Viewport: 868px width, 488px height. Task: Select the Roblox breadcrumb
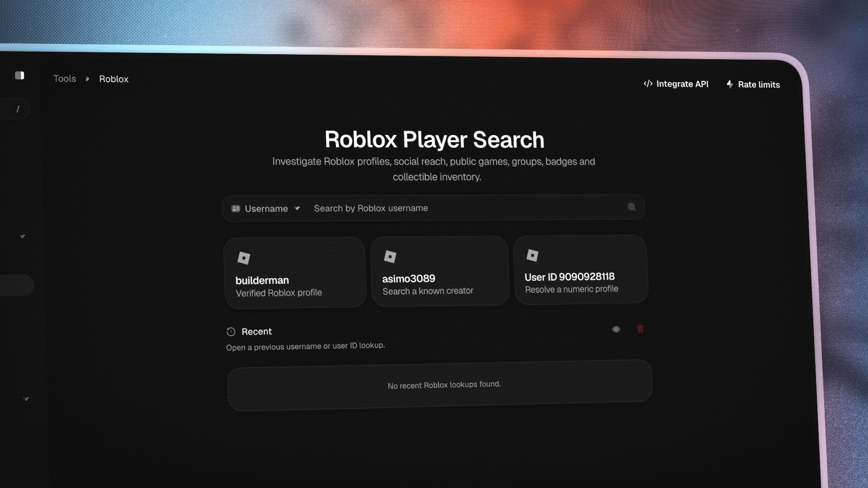click(x=114, y=79)
